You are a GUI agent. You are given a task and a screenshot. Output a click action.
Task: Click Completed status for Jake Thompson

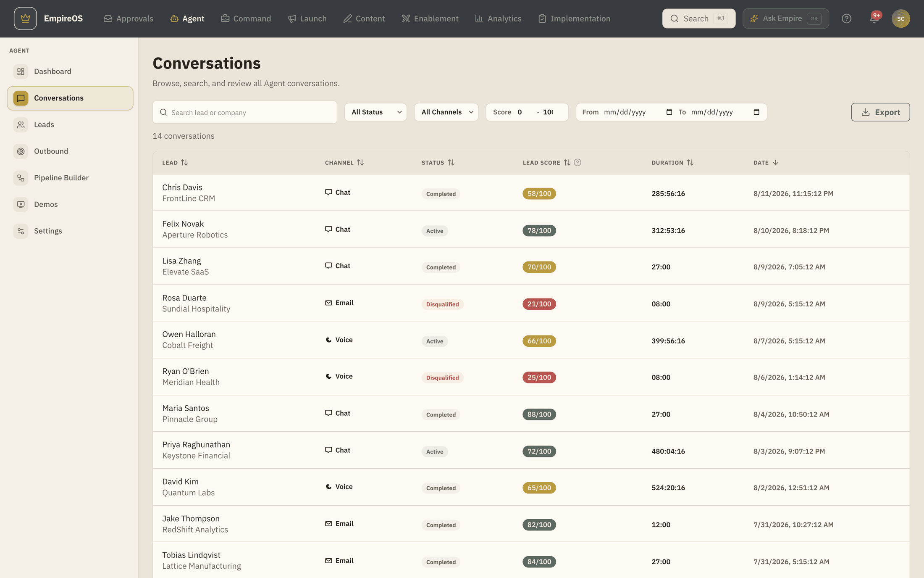point(441,525)
